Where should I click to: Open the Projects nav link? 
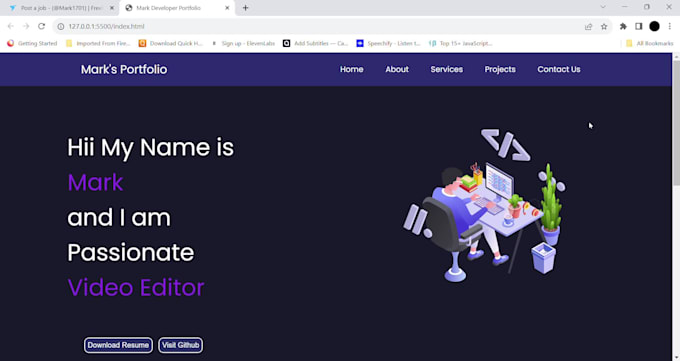500,69
